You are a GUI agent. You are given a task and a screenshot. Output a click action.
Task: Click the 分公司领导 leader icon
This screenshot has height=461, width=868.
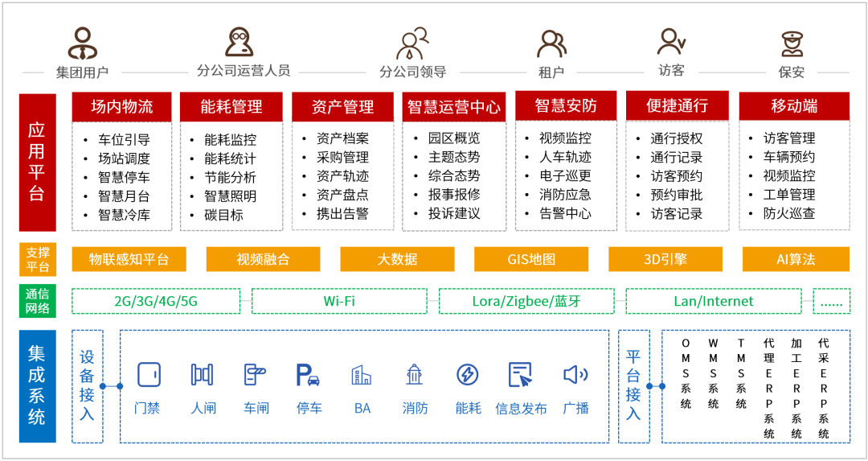point(412,43)
